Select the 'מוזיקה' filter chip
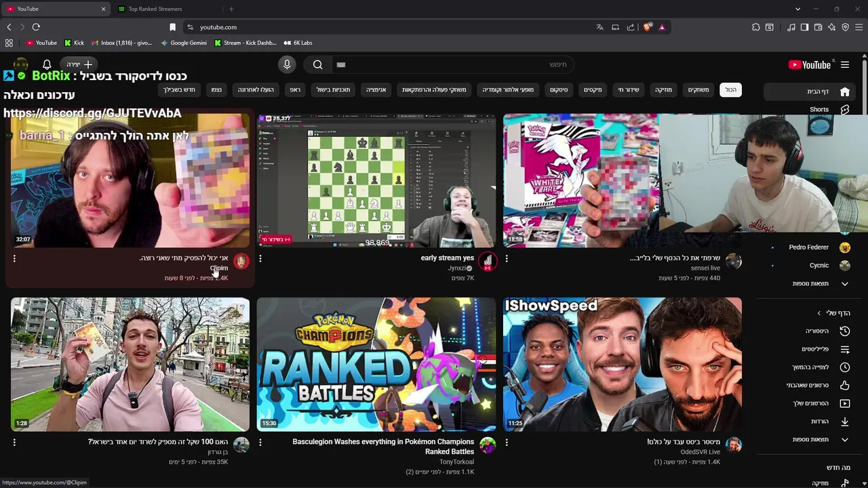 tap(663, 89)
